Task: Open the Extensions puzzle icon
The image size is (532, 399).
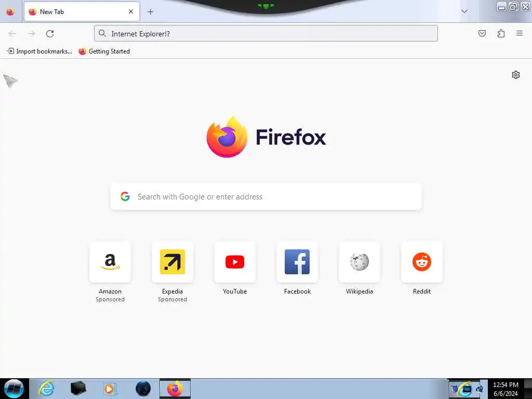Action: click(x=501, y=33)
